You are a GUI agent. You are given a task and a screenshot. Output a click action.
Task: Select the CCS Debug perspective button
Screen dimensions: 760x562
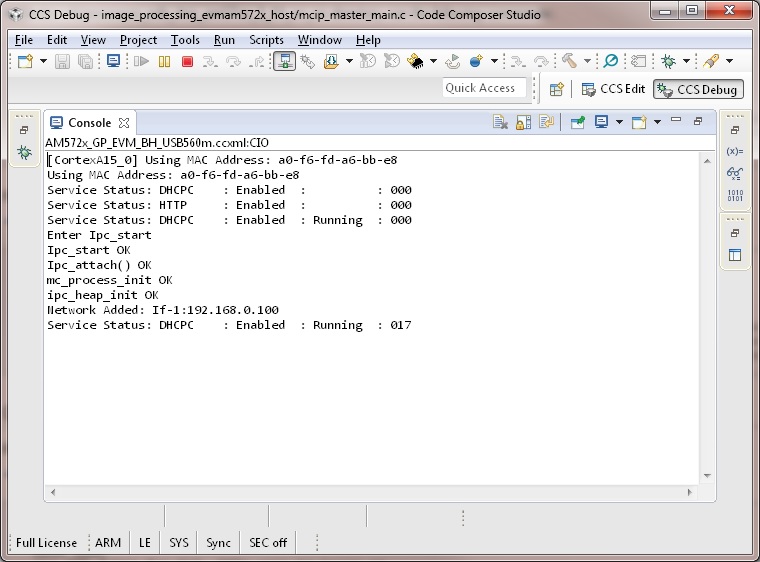tap(698, 89)
